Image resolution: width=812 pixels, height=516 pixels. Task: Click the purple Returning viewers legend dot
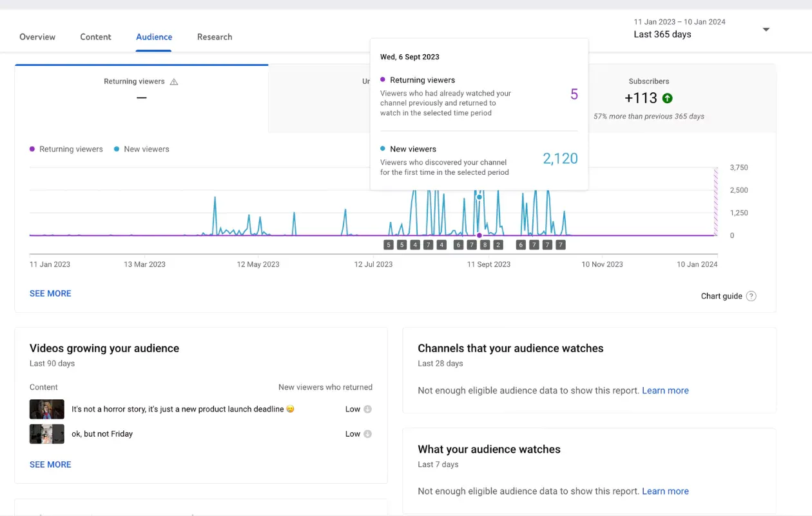pyautogui.click(x=32, y=149)
